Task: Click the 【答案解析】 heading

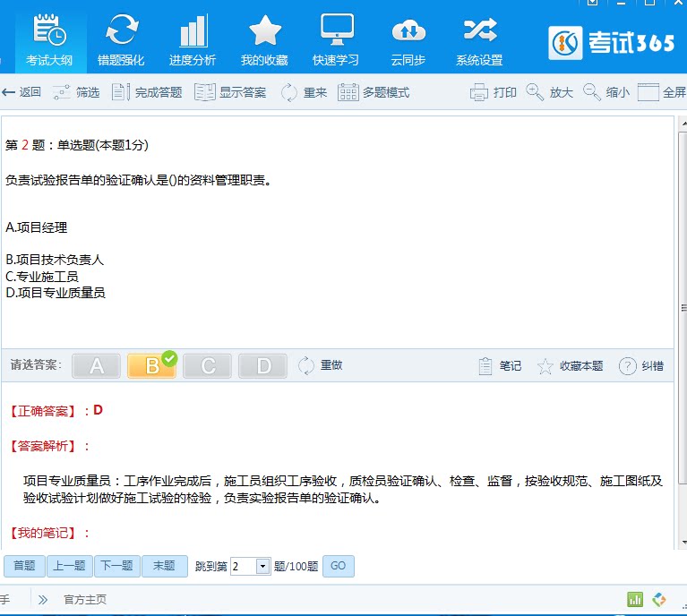Action: point(43,447)
